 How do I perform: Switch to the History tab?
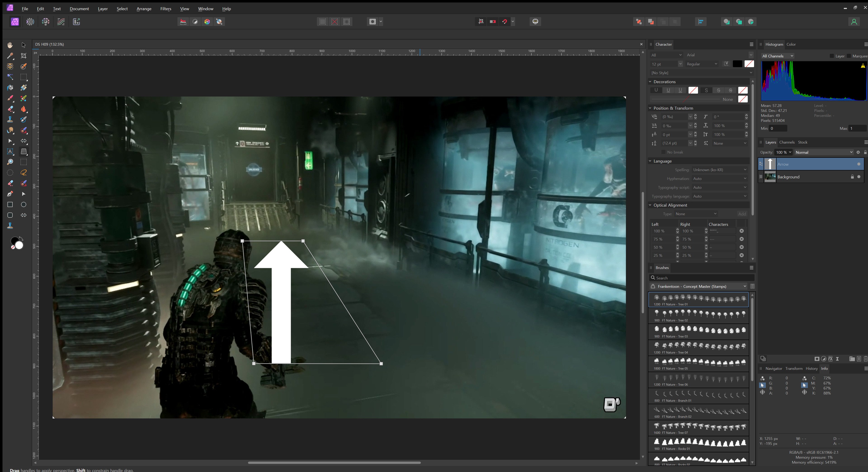pos(811,368)
